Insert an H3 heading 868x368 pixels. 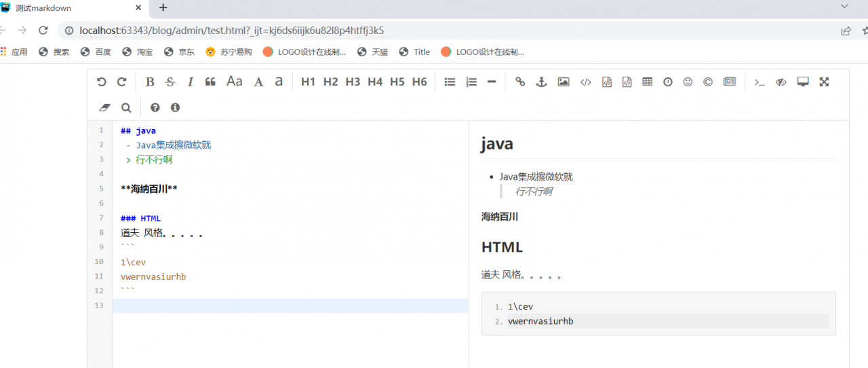tap(353, 81)
